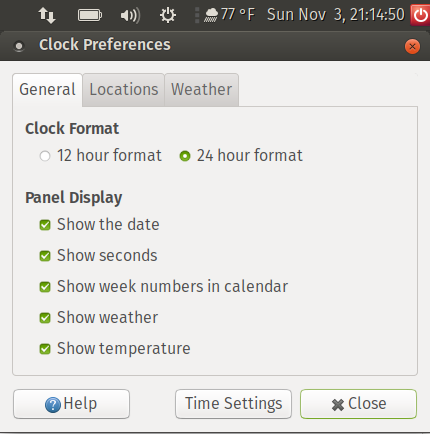This screenshot has height=434, width=430.
Task: Click the Time Settings button
Action: (x=233, y=404)
